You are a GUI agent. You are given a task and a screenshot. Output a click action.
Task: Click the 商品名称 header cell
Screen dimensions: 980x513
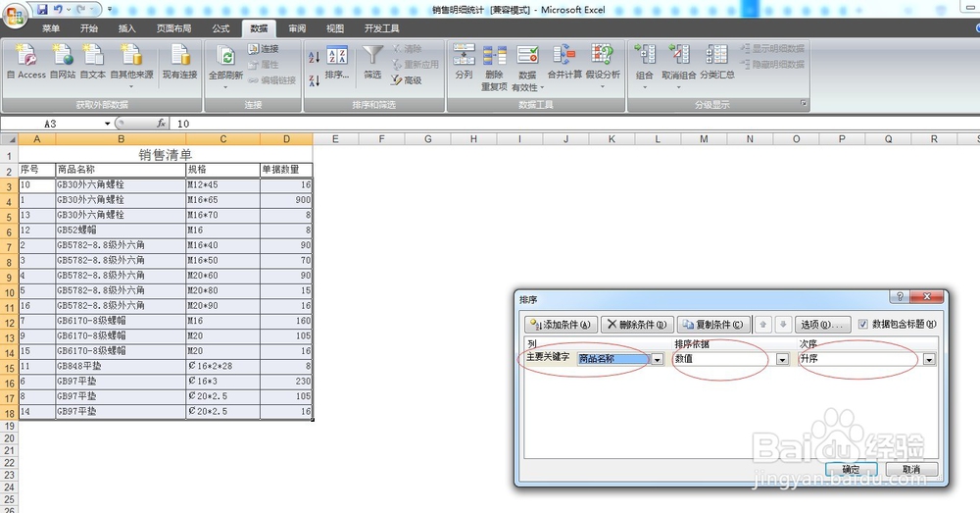tap(121, 170)
